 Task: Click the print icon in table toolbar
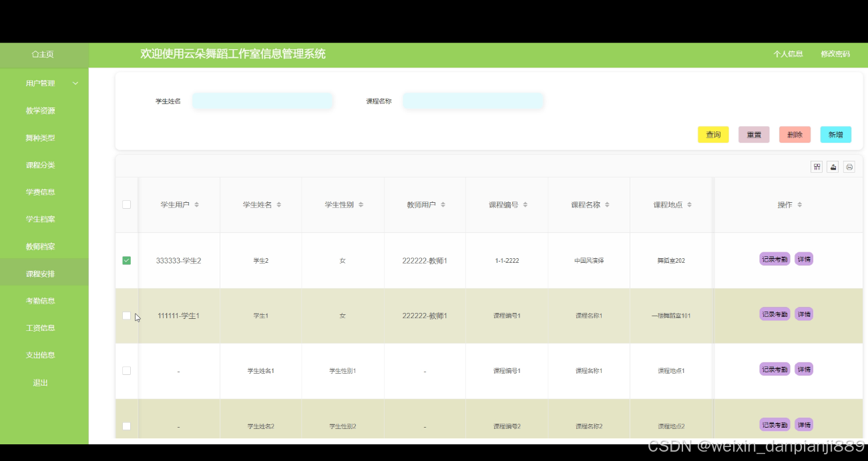pos(849,167)
